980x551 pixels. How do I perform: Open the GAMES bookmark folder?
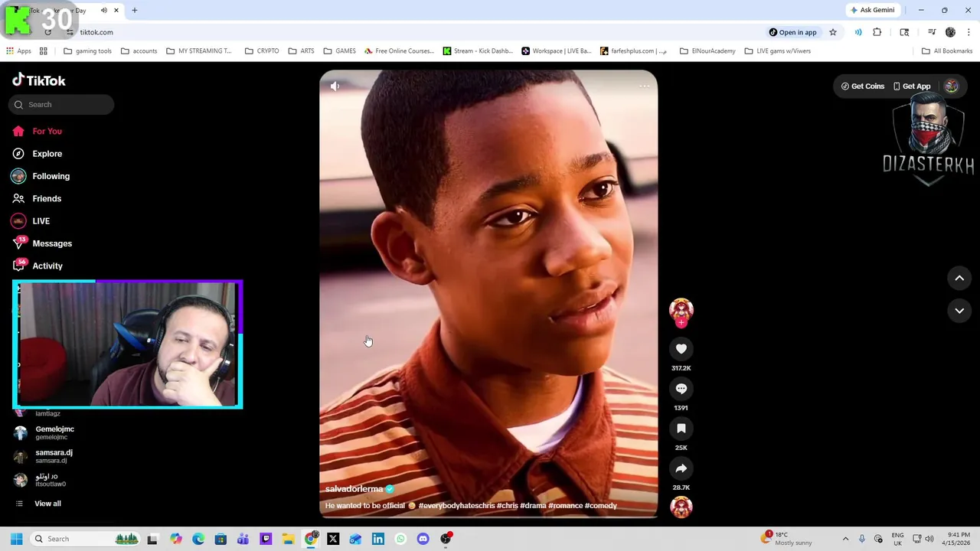[339, 51]
